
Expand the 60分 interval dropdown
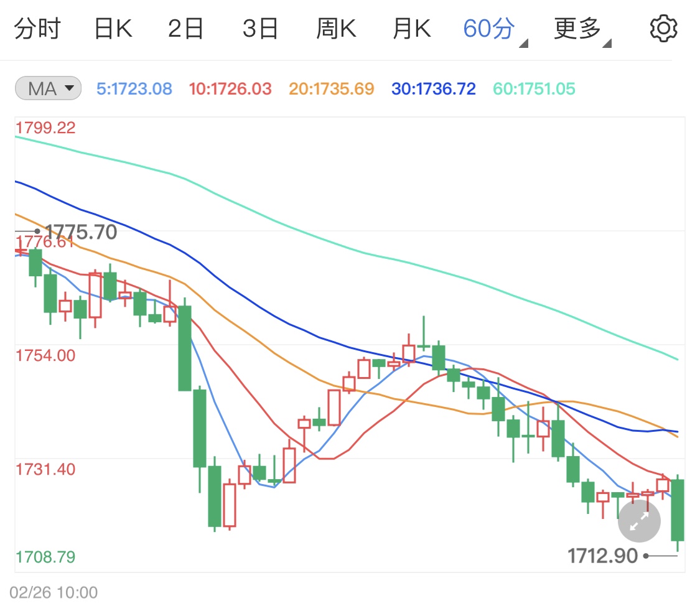(495, 29)
